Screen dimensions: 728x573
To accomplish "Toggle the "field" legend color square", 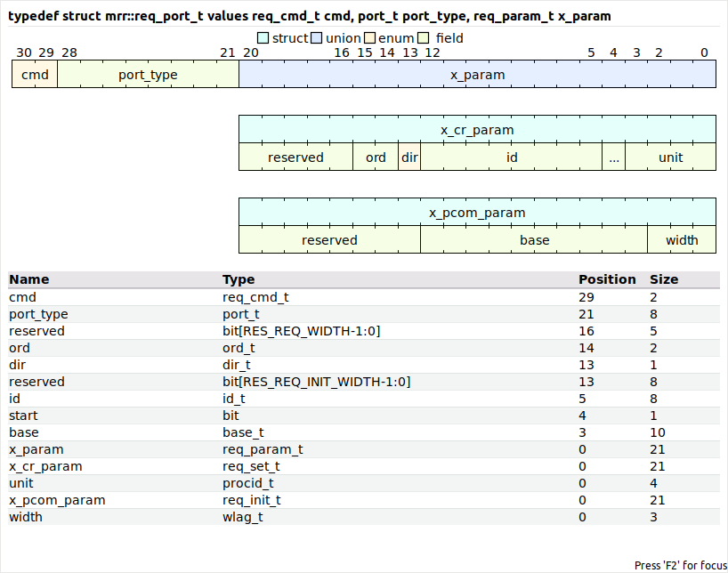I will pyautogui.click(x=423, y=38).
